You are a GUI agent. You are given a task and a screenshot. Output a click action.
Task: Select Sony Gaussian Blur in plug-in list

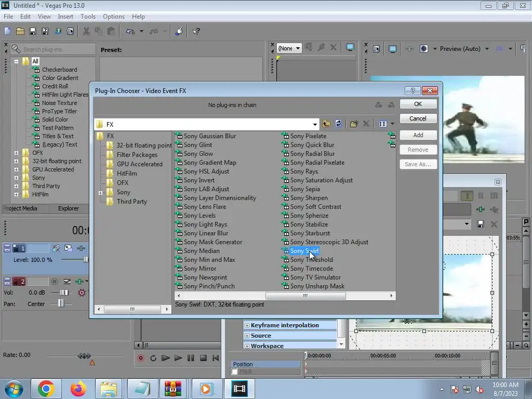(x=210, y=136)
